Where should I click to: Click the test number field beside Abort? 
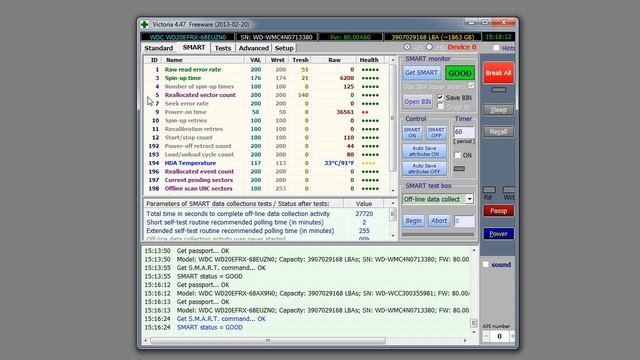464,221
